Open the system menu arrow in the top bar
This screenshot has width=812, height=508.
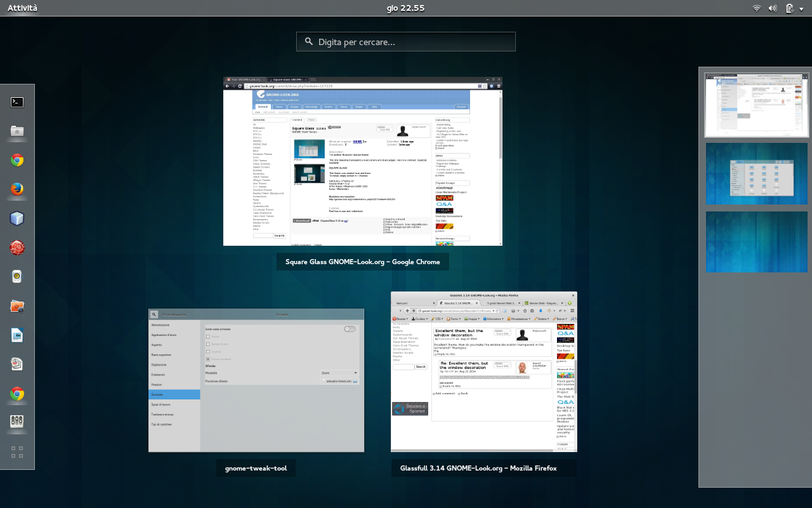tap(801, 8)
